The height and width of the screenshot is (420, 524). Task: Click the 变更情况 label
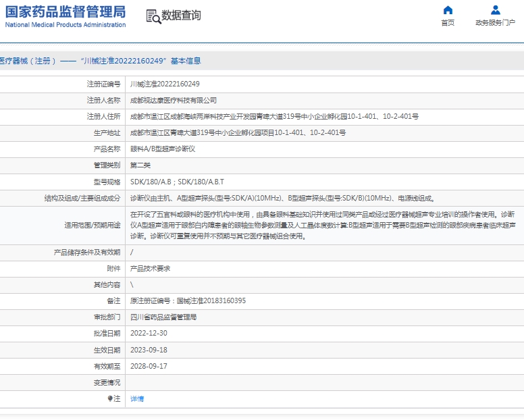tap(107, 382)
